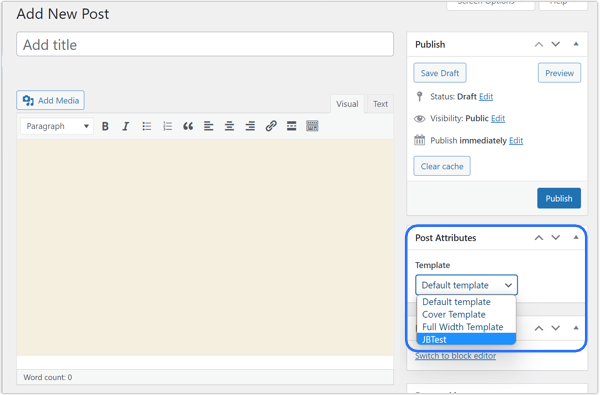Open the Template select box

tap(466, 285)
